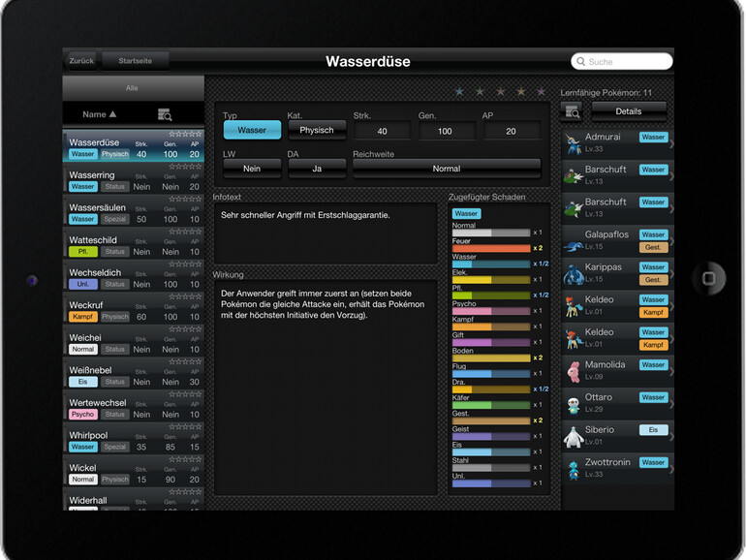
Task: Tap the yellow rating star
Action: click(521, 91)
